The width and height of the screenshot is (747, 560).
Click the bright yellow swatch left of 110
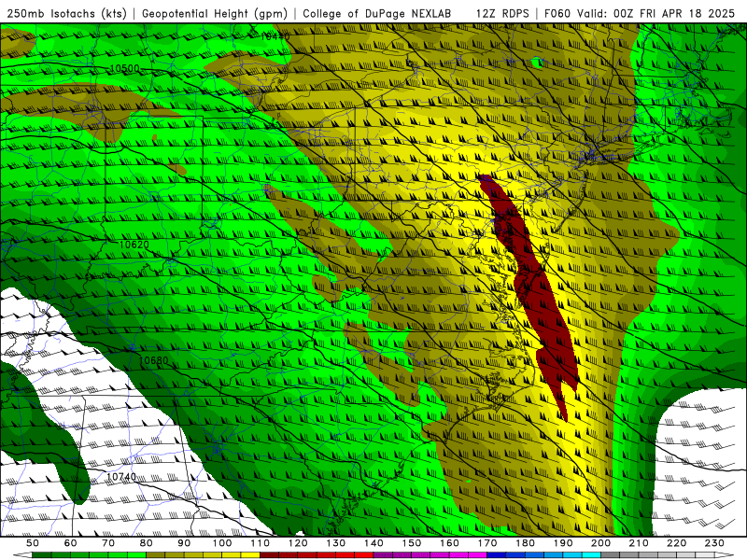250,555
